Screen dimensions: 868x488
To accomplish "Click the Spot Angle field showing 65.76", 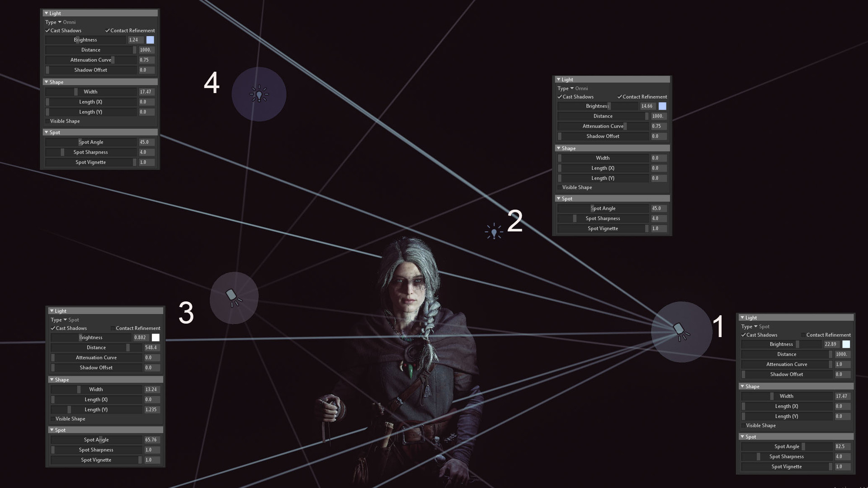I will click(x=151, y=440).
